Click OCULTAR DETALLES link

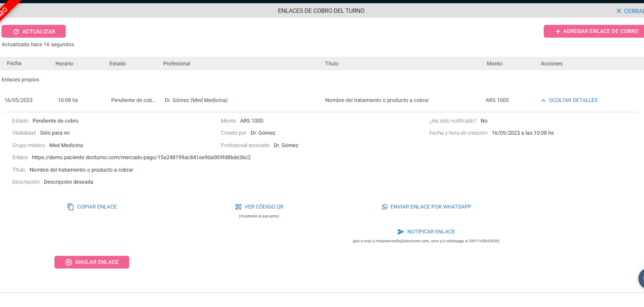point(573,100)
